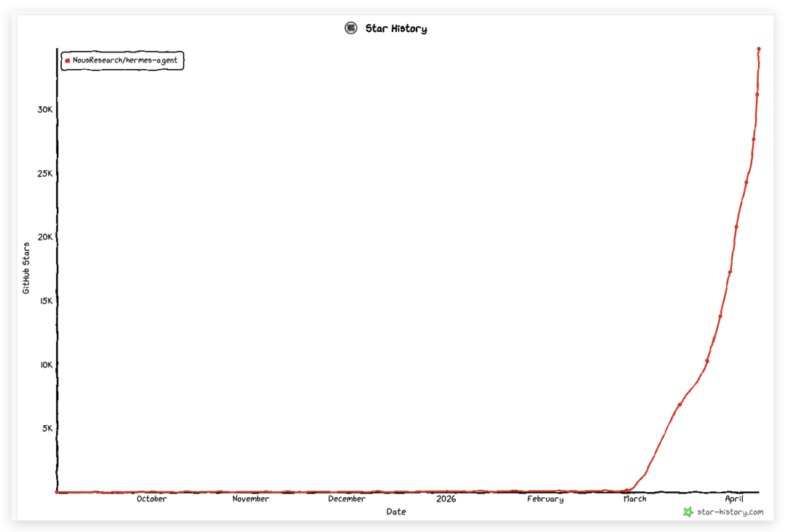Open the star-history.com watermark link
Screen dimensions: 785x532
coord(730,512)
